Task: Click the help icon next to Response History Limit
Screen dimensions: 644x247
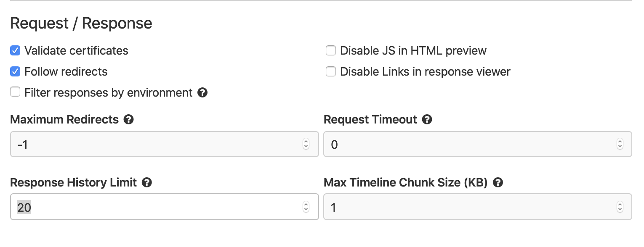Action: pos(146,182)
